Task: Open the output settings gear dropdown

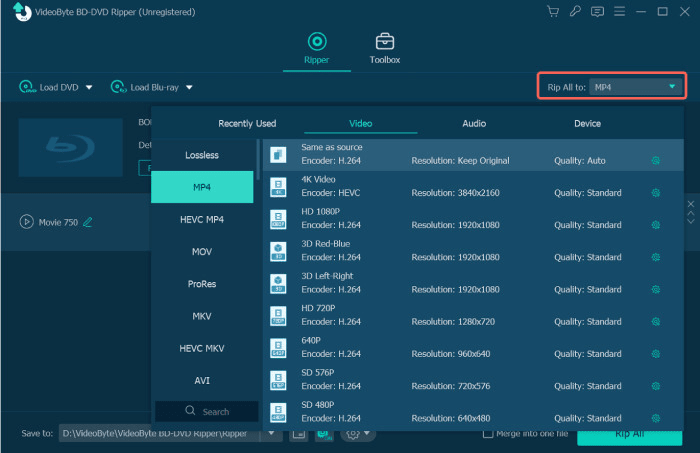Action: click(x=358, y=434)
